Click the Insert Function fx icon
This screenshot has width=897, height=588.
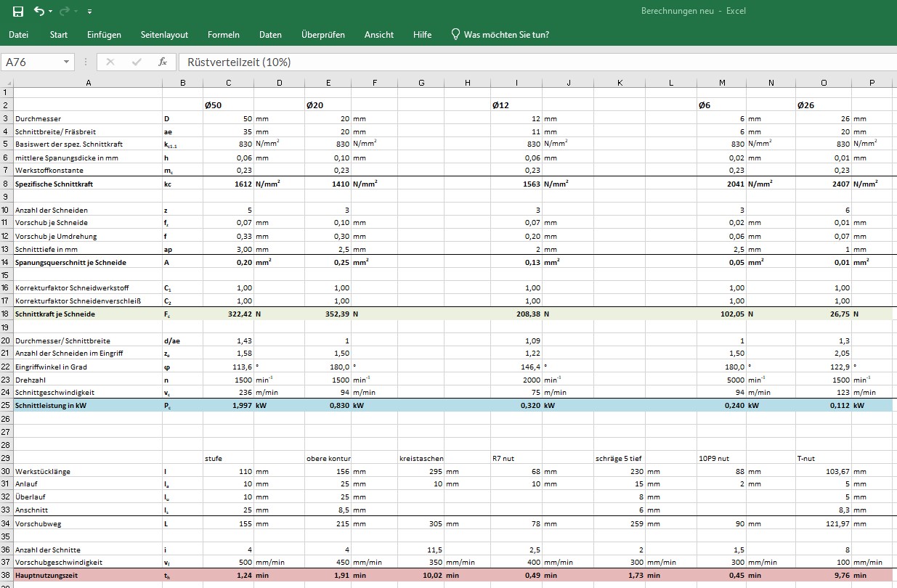(x=163, y=62)
